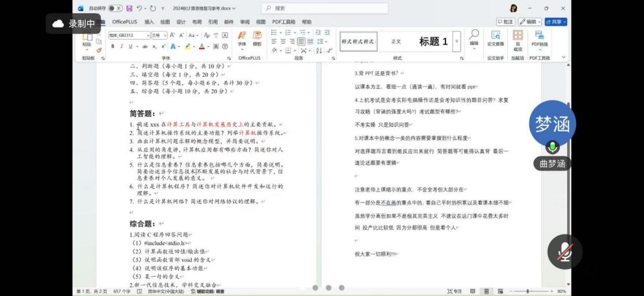Viewport: 644px width, 296px height.
Task: Click the Undo arrow icon
Action: [141, 8]
